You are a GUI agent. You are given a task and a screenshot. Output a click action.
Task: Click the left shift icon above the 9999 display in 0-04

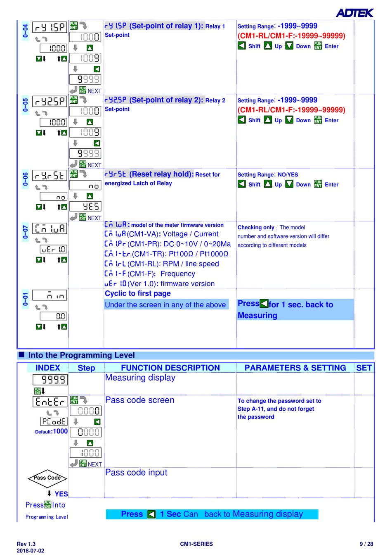point(97,69)
